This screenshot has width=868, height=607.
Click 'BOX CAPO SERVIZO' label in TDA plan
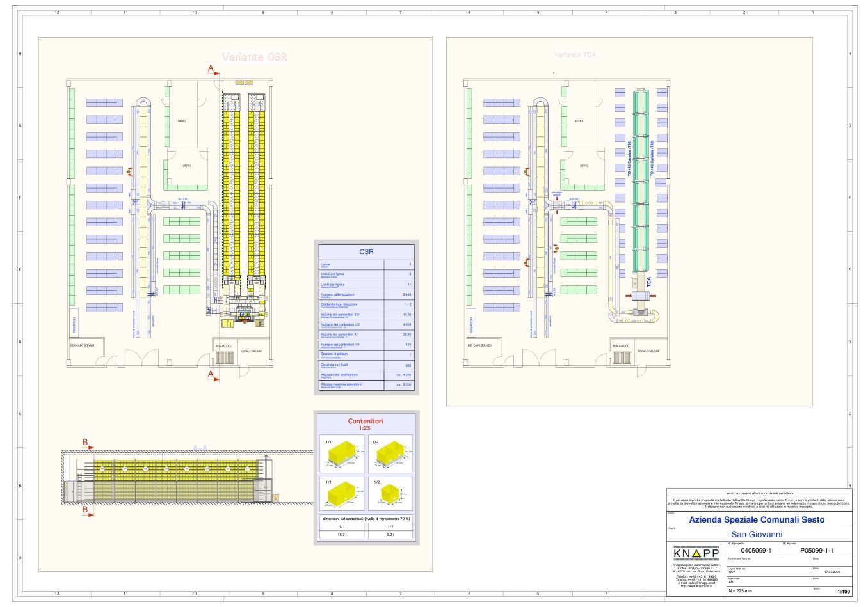[x=479, y=345]
